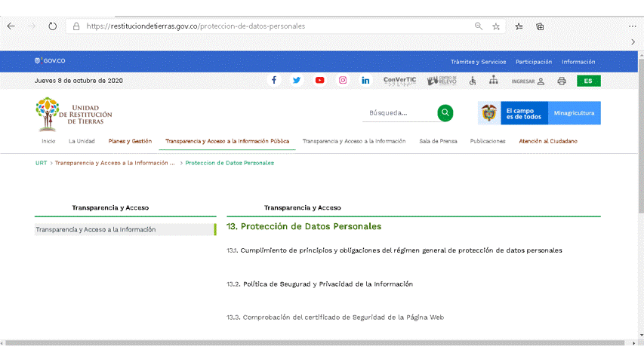Screen dimensions: 644x362
Task: Click the heading 13. Protección de Datos Personales
Action: tap(304, 226)
